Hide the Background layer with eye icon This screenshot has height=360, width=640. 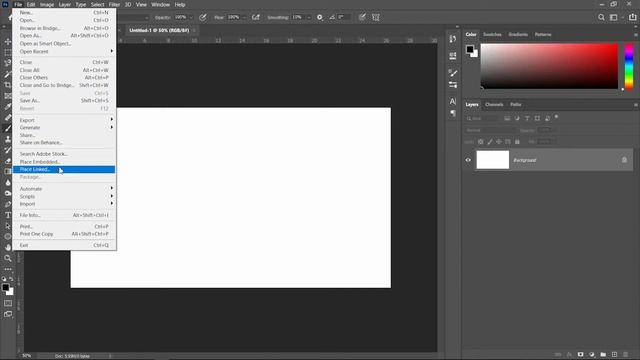(468, 160)
